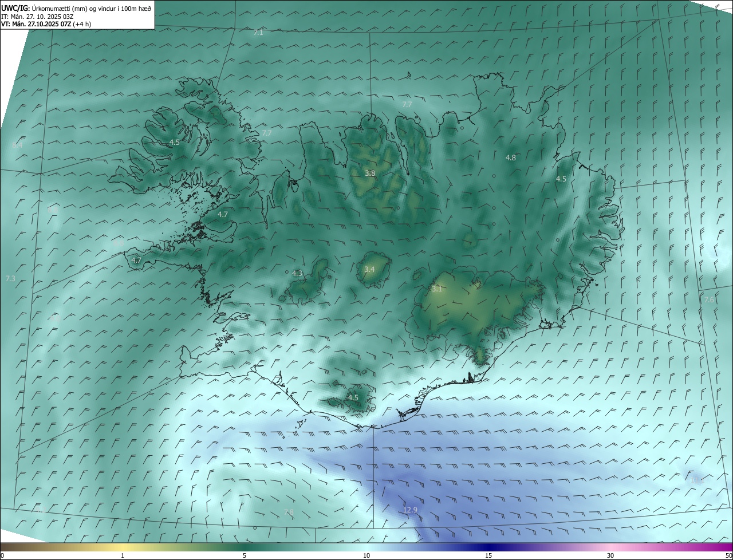Viewport: 733px width, 560px height.
Task: Click the 10 tick on the color scale
Action: coord(366,555)
